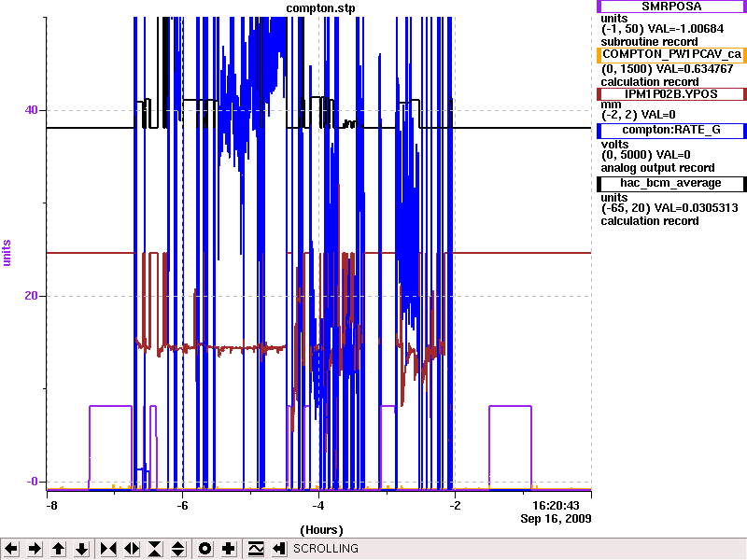Click the 'mm' units label
747x560 pixels.
click(x=611, y=105)
